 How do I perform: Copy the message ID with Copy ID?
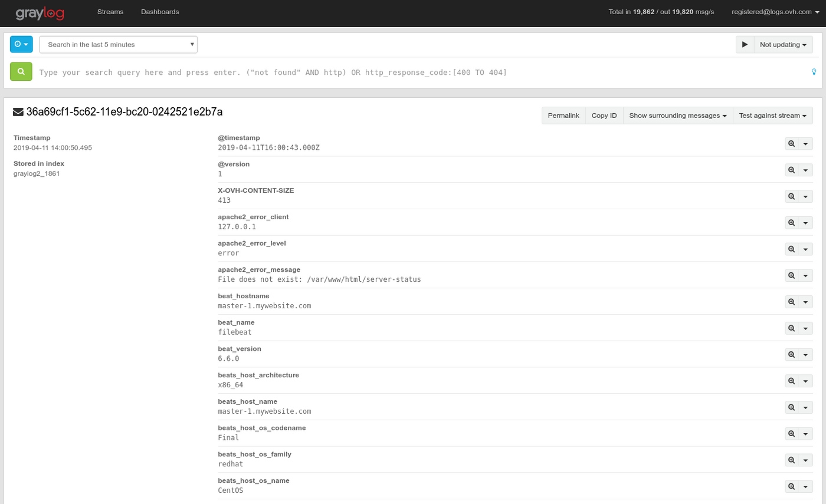[x=604, y=115]
